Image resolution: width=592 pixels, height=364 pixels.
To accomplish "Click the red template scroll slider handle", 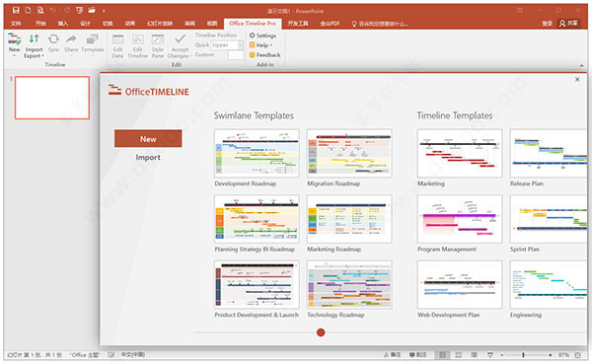I will [x=321, y=332].
